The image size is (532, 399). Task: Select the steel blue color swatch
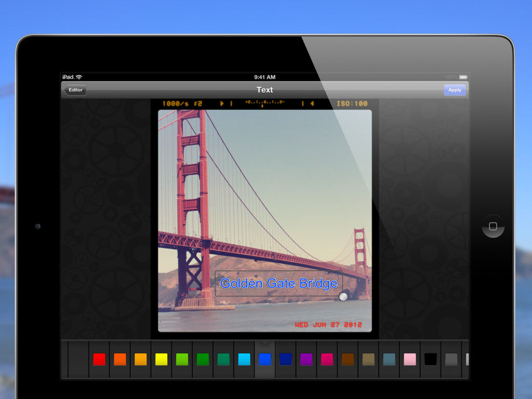click(389, 360)
